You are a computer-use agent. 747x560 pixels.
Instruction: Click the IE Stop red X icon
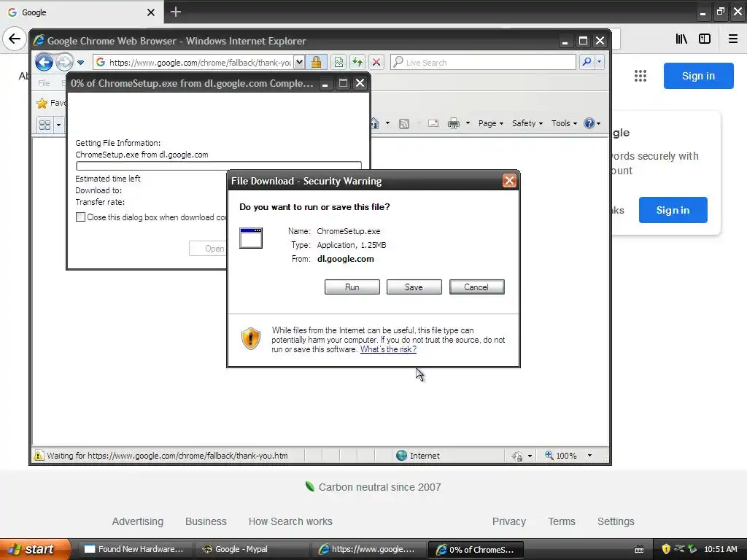coord(376,63)
